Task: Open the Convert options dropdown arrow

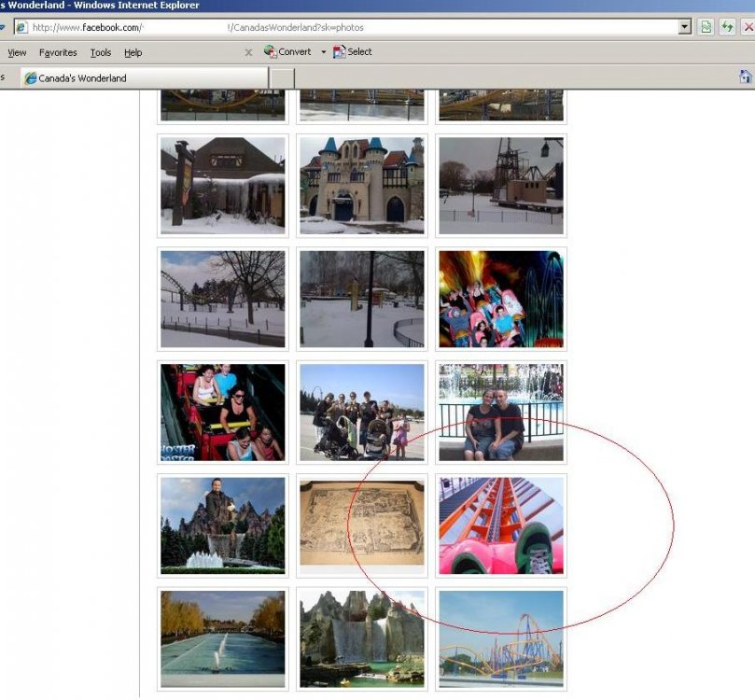Action: pos(323,52)
